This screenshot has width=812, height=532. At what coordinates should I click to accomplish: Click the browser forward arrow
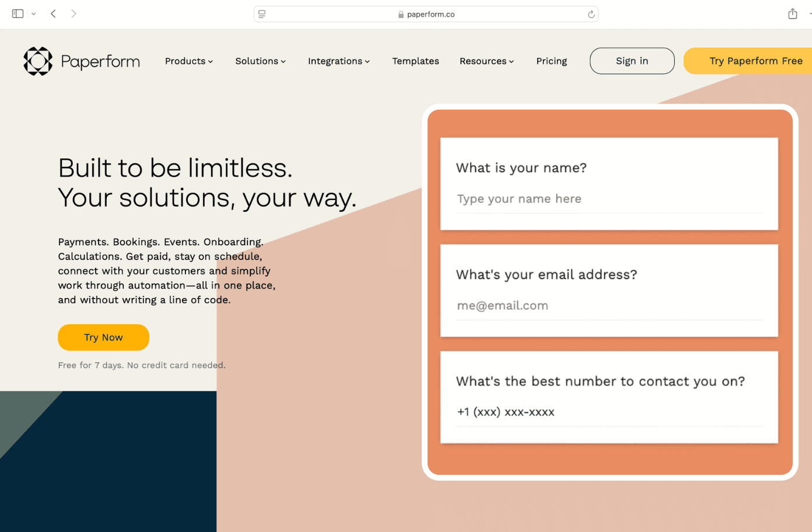click(74, 13)
